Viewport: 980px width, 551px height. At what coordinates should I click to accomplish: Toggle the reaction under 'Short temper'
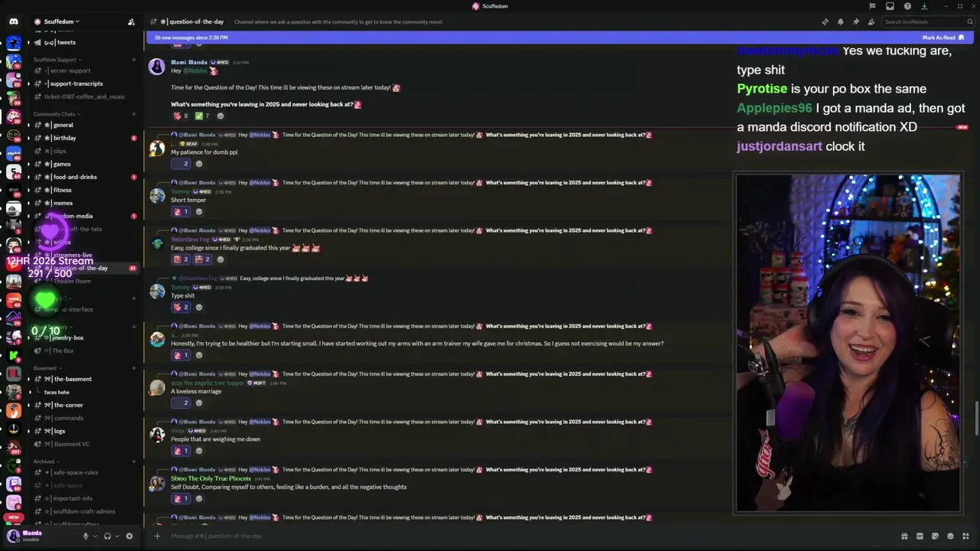click(181, 212)
